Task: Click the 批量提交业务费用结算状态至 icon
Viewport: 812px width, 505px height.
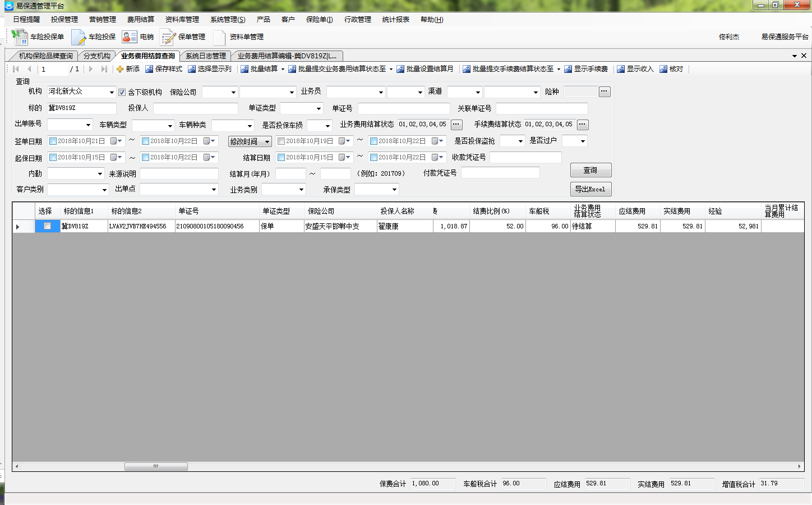Action: (x=292, y=69)
